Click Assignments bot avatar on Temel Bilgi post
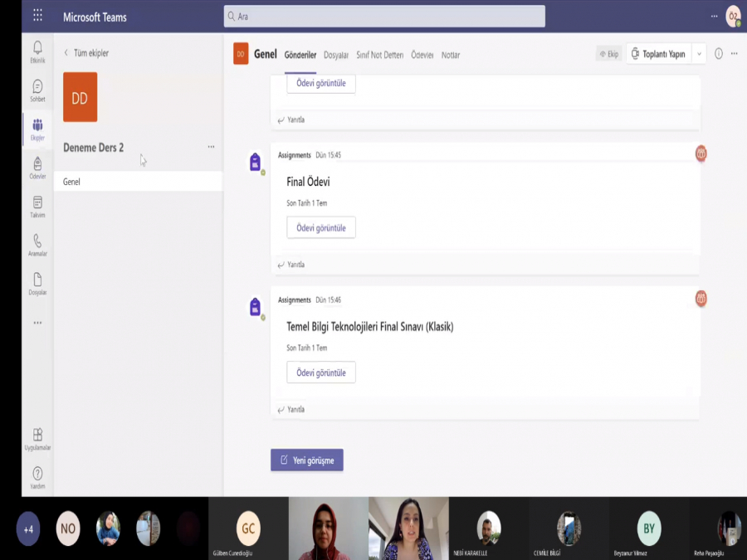This screenshot has height=560, width=747. (256, 307)
